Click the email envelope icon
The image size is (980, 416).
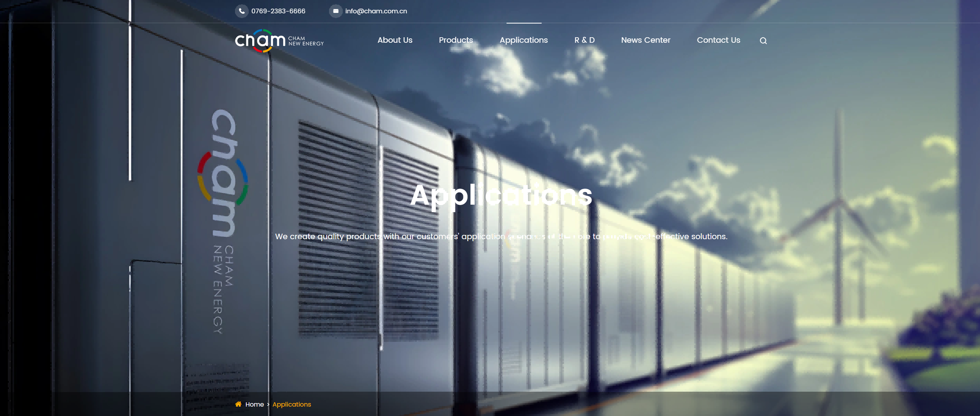[x=336, y=11]
